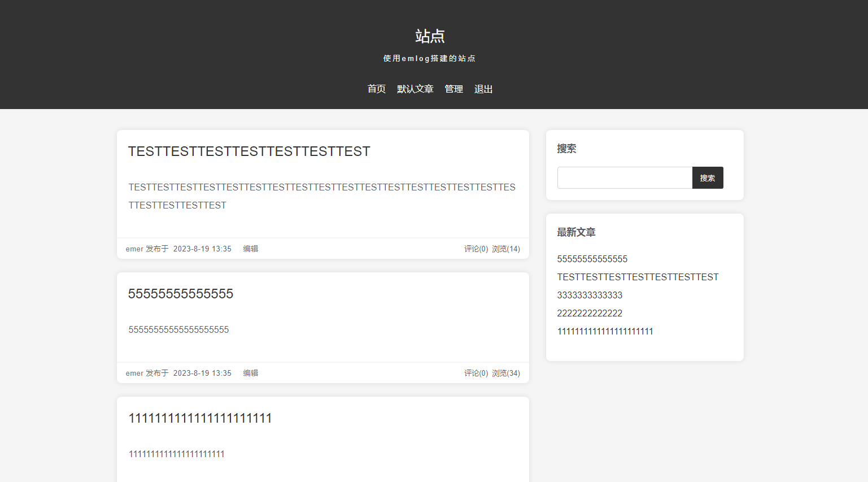Screen dimensions: 868x482
Task: Open 评论(0) on the TESTTEST post
Action: click(x=476, y=249)
